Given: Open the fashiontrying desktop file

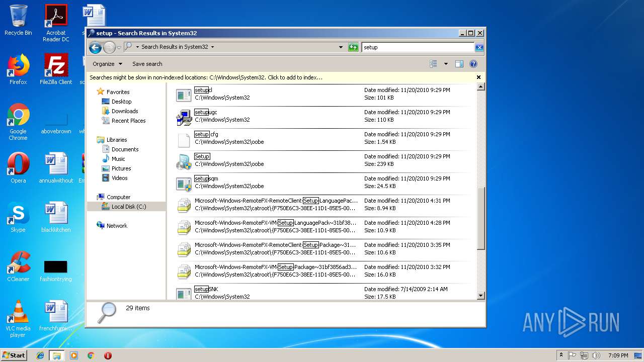Looking at the screenshot, I should tap(56, 270).
